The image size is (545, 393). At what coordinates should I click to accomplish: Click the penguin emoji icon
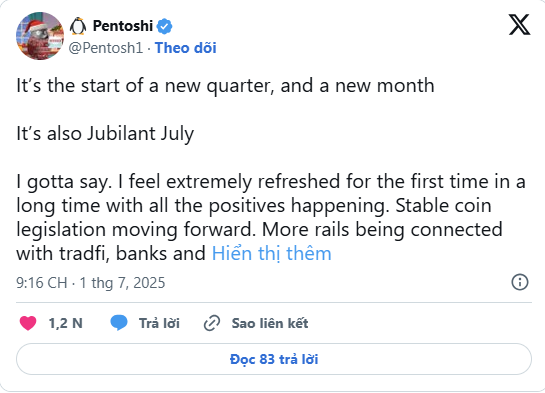78,26
